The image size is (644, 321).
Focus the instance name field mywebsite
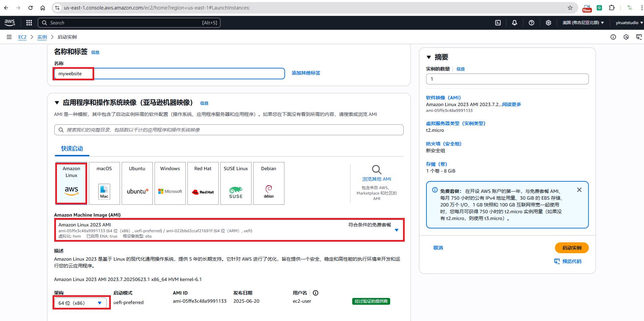[x=169, y=74]
